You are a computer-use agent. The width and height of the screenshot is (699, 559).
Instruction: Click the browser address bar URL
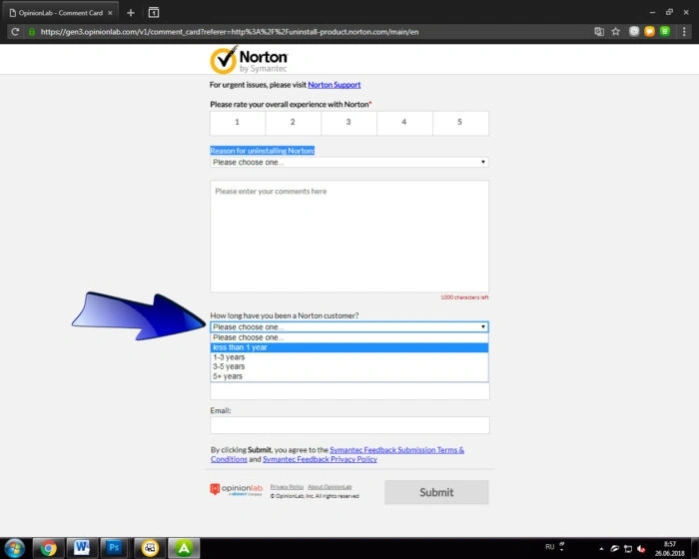point(230,32)
